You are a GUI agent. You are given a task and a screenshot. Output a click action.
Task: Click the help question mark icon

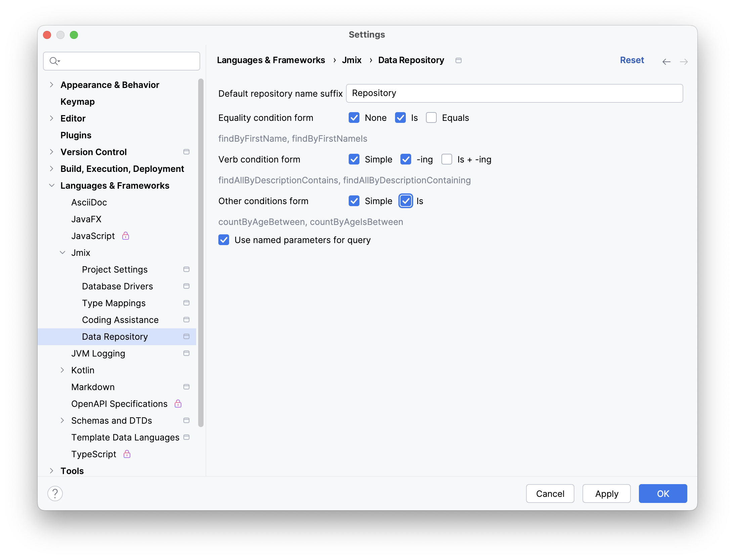(55, 494)
